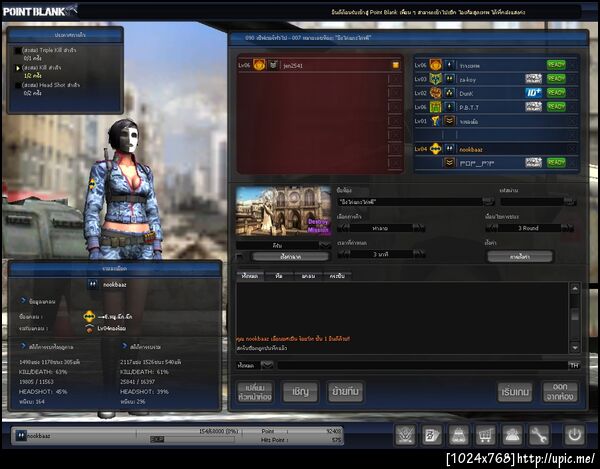This screenshot has width=600, height=469.
Task: Tick the checkbox left of the map random button
Action: pos(240,256)
